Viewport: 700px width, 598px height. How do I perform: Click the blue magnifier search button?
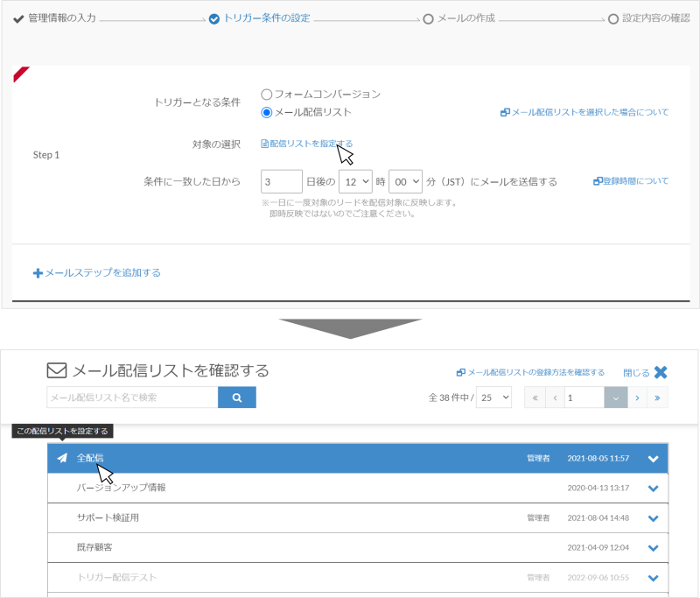point(236,397)
